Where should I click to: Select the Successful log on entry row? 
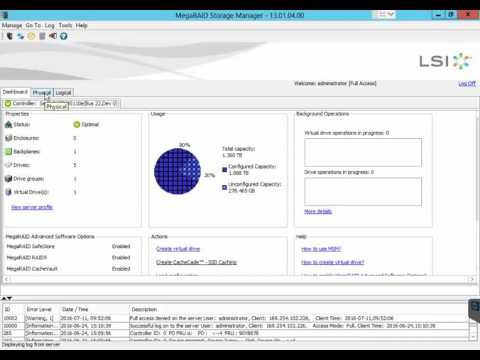[x=235, y=326]
